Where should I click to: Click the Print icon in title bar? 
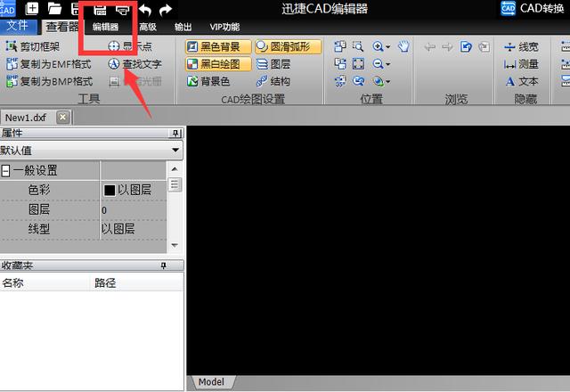click(122, 9)
